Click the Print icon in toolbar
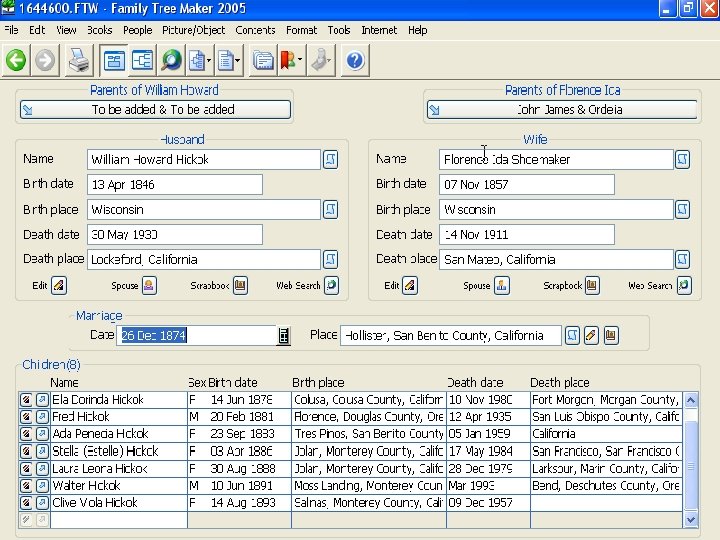The image size is (720, 540). tap(78, 61)
